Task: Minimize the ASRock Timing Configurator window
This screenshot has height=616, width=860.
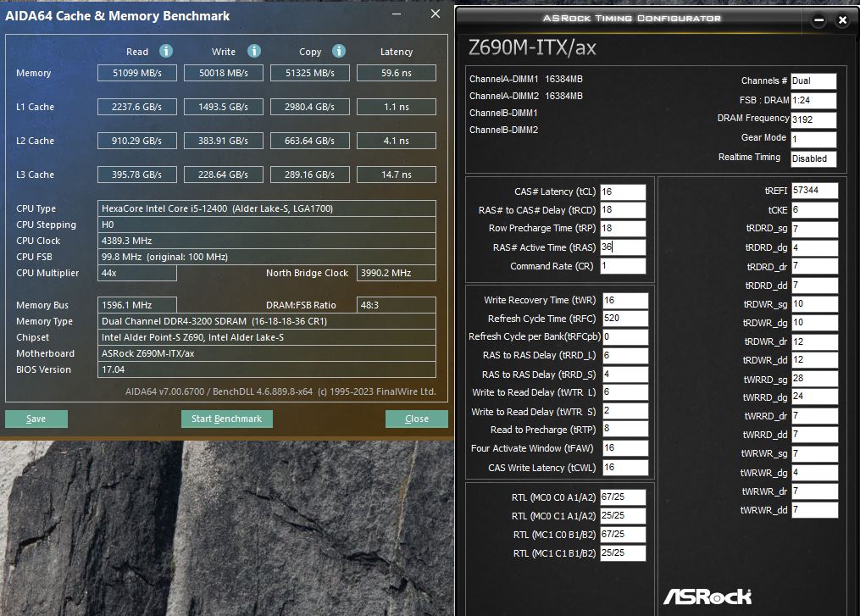Action: coord(818,20)
